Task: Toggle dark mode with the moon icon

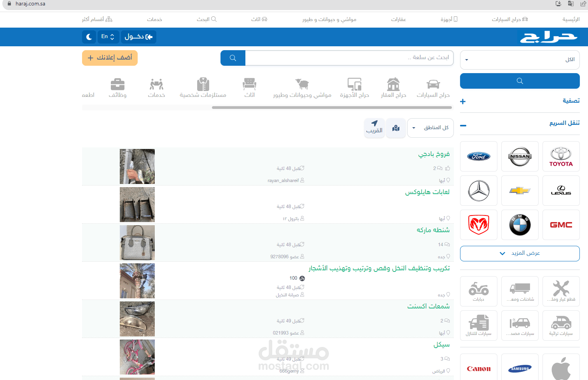Action: pos(89,37)
